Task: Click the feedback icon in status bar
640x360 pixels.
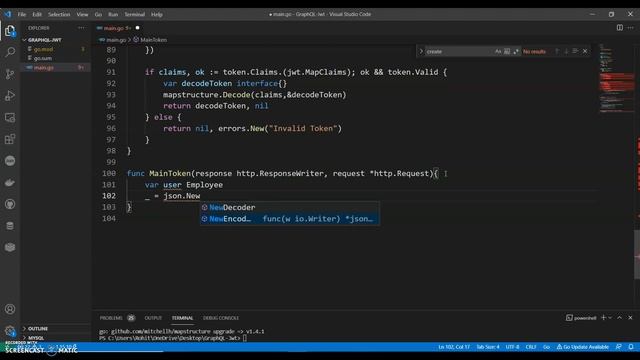Action: pos(619,347)
